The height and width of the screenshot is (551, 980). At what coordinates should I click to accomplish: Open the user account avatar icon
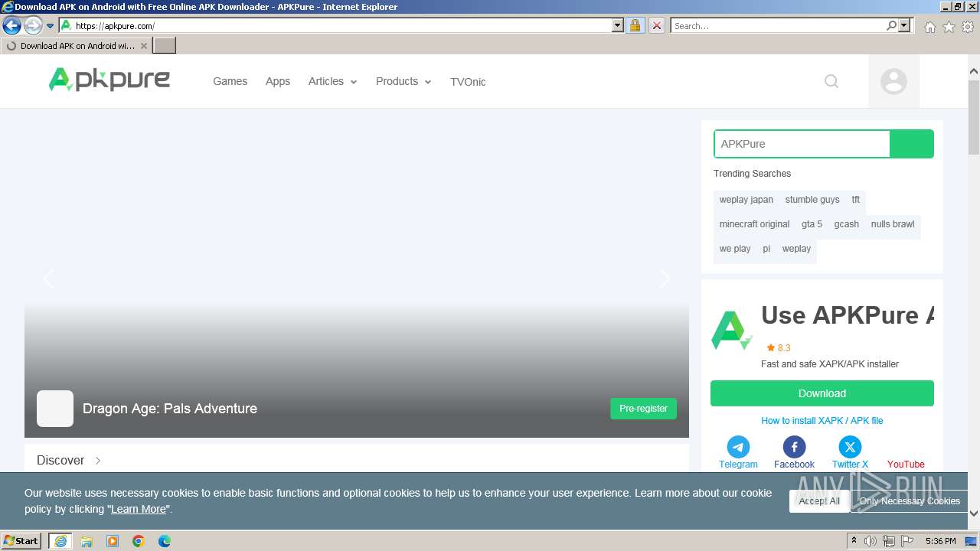point(893,81)
